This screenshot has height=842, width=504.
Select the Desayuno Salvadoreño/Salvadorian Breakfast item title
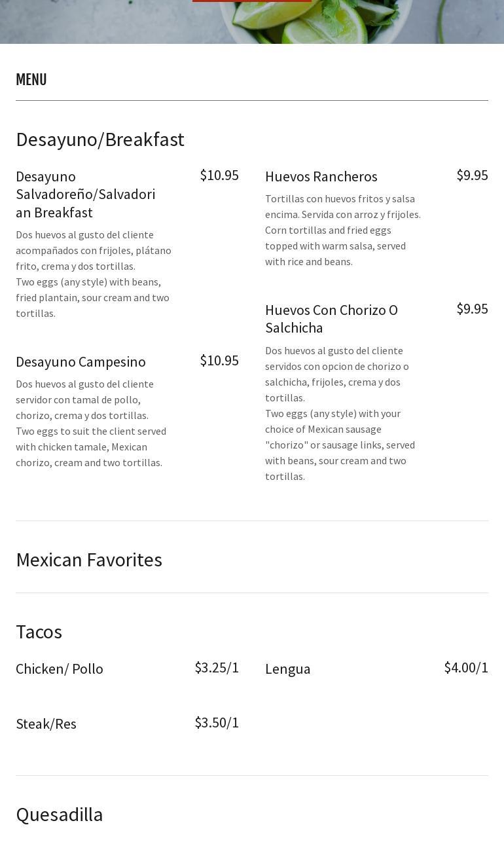point(86,194)
